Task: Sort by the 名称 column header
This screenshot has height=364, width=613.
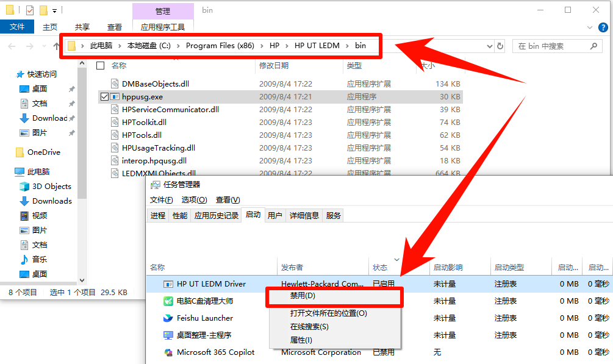Action: pyautogui.click(x=119, y=65)
